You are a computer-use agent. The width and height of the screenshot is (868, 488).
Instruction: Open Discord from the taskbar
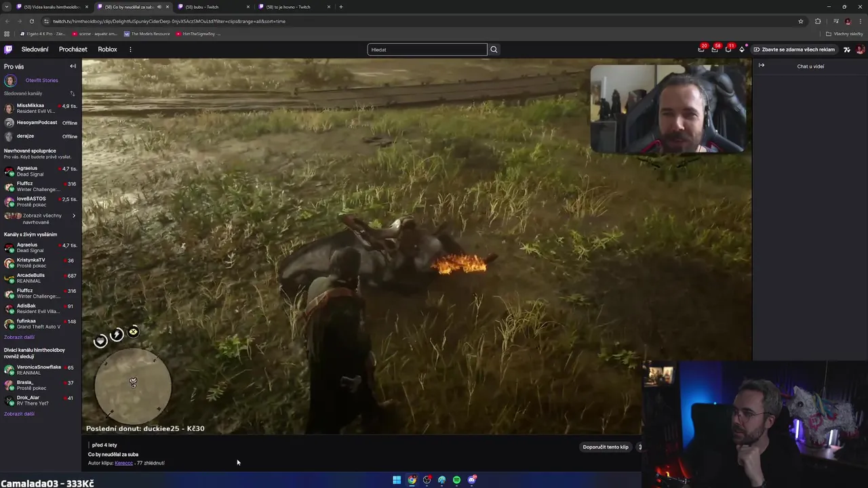[472, 480]
